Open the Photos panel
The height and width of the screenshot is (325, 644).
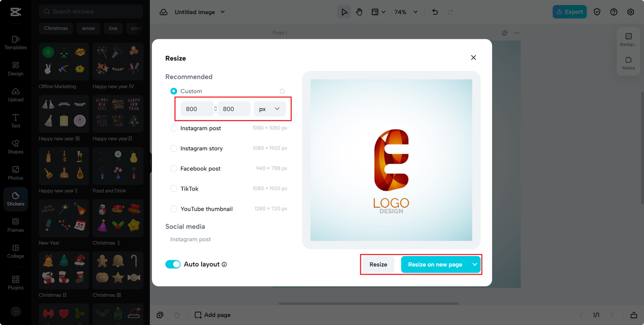coord(16,173)
